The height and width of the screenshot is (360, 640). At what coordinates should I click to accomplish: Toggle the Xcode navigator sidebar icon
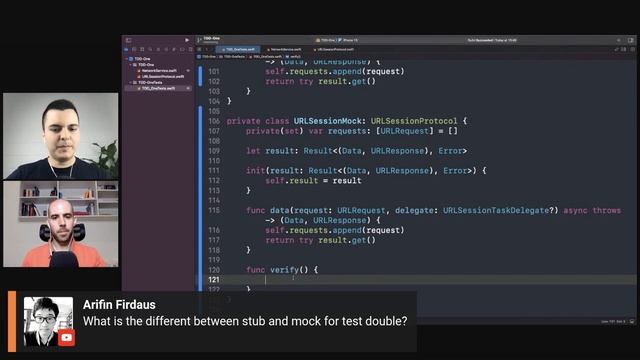(129, 40)
